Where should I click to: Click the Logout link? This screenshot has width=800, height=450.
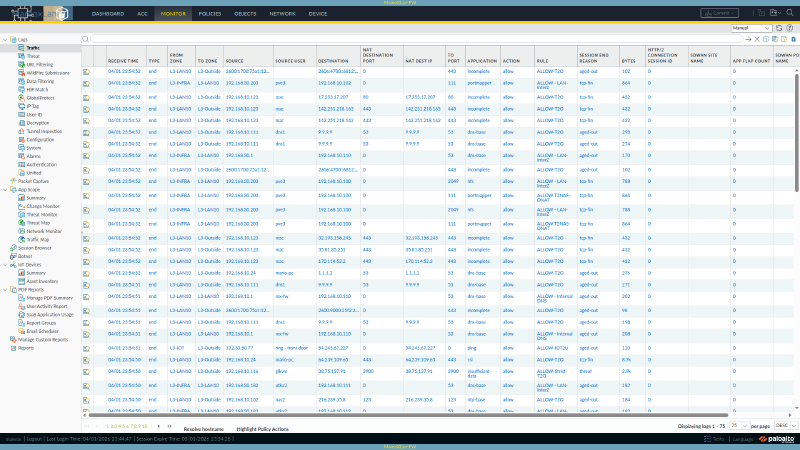coord(34,439)
